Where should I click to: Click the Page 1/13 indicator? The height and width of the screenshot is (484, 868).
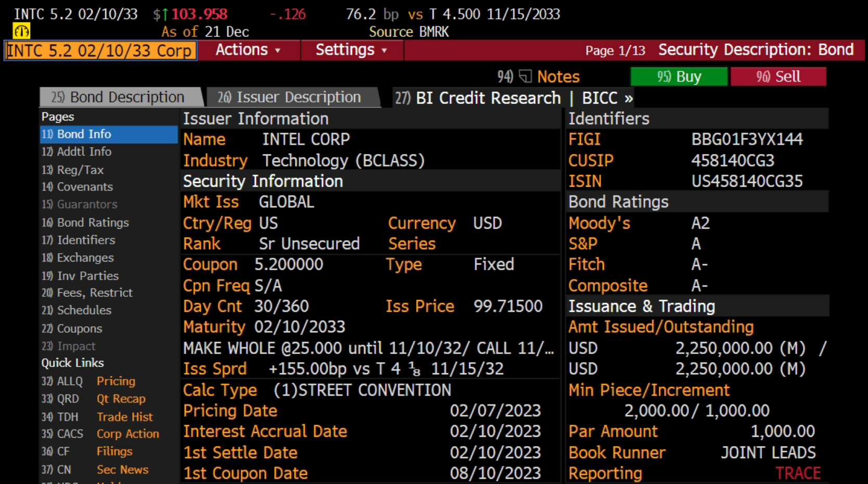tap(615, 50)
